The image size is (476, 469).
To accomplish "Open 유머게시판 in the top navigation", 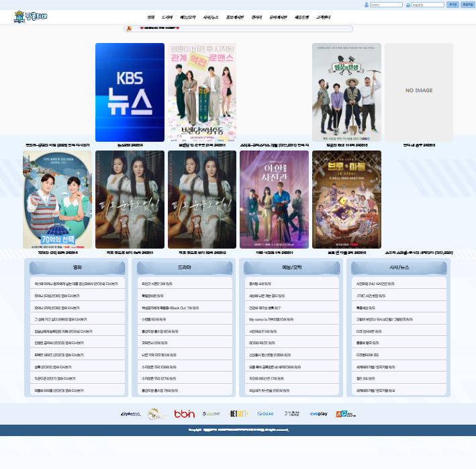I will (278, 17).
